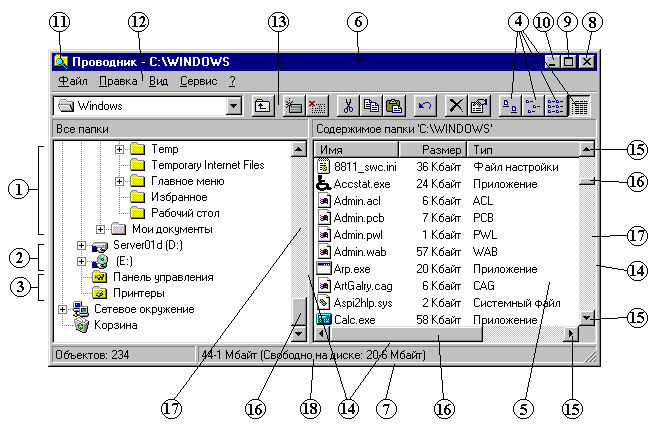This screenshot has width=655, height=426.
Task: Click file list horizontal scroll thumb
Action: click(x=406, y=334)
